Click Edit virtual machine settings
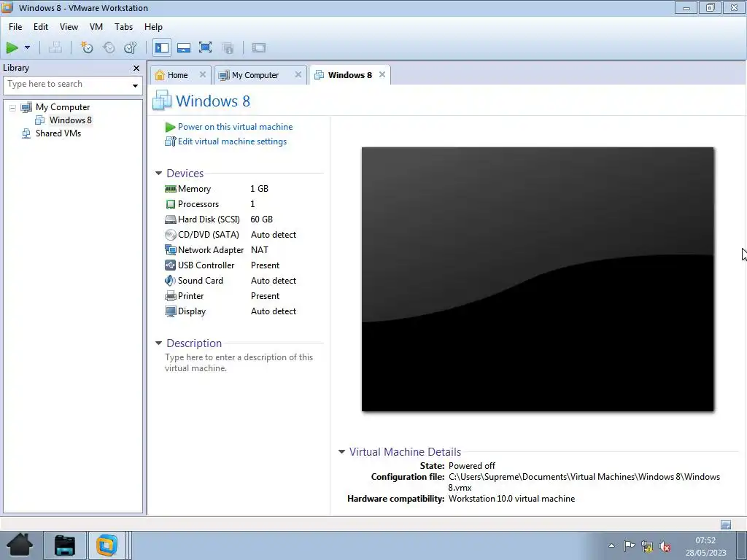 tap(233, 141)
